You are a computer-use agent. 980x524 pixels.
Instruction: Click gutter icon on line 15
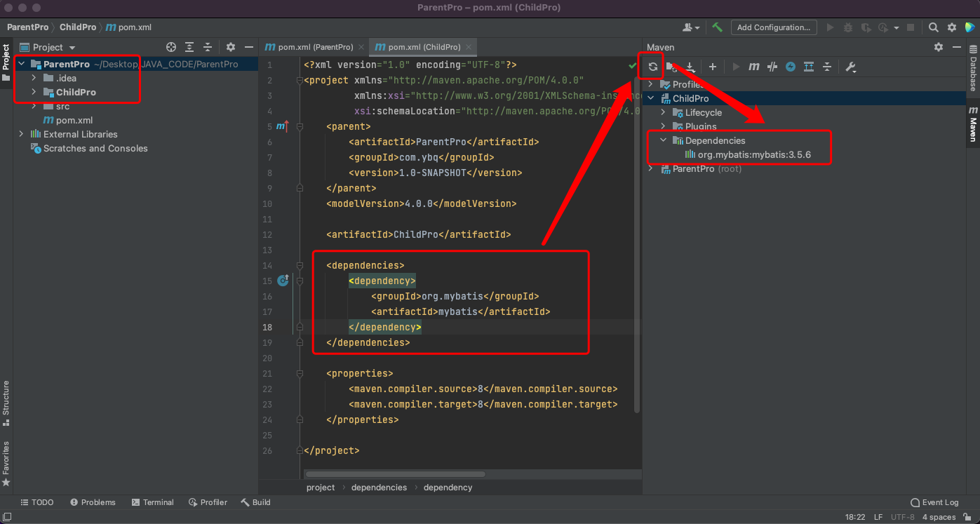283,281
